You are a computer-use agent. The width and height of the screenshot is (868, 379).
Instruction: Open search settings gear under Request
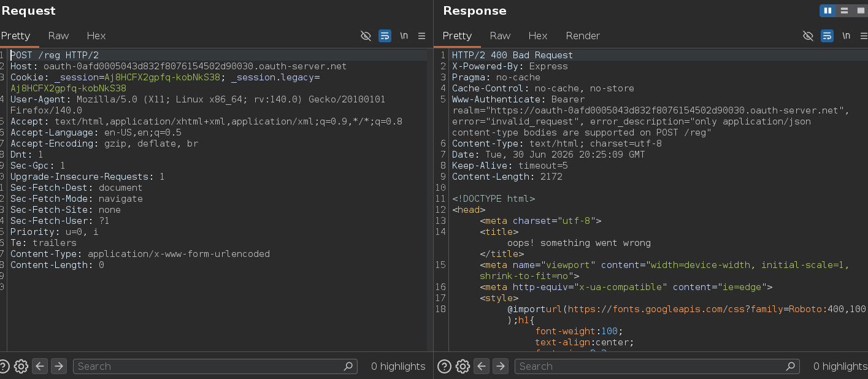tap(21, 366)
